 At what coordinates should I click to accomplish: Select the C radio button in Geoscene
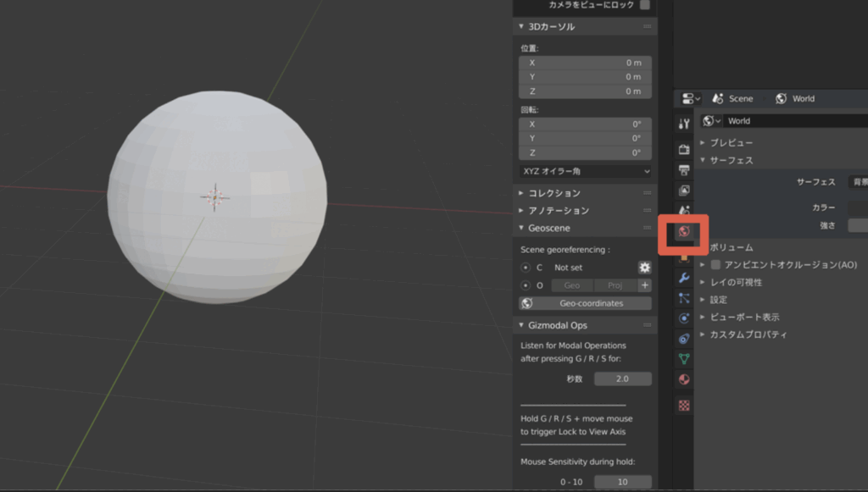526,268
